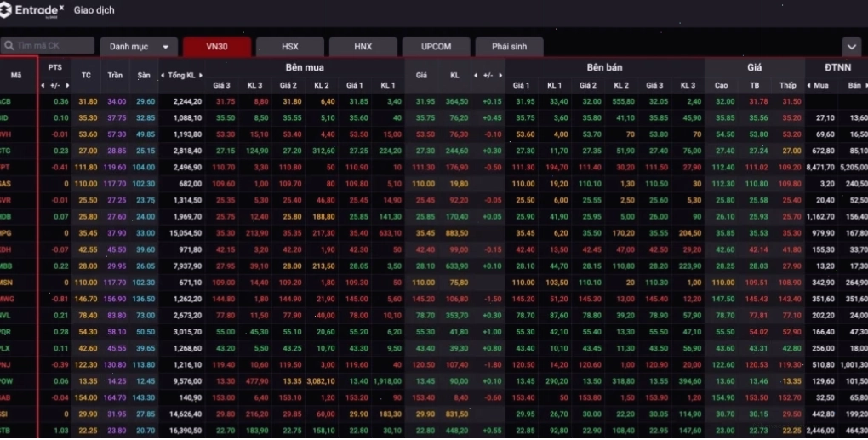Switch to the Phái sinh tab

click(x=509, y=47)
